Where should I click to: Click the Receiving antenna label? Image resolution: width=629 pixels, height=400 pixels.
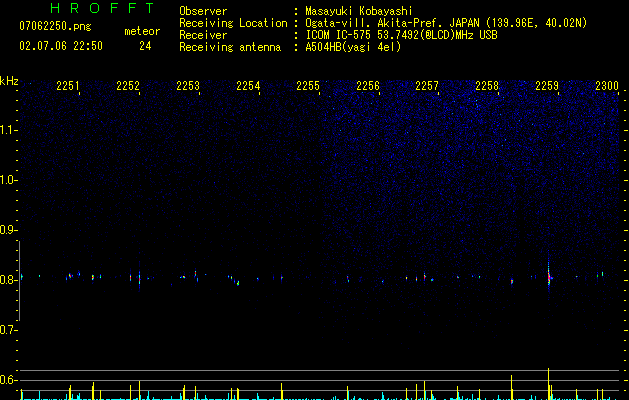[x=230, y=47]
